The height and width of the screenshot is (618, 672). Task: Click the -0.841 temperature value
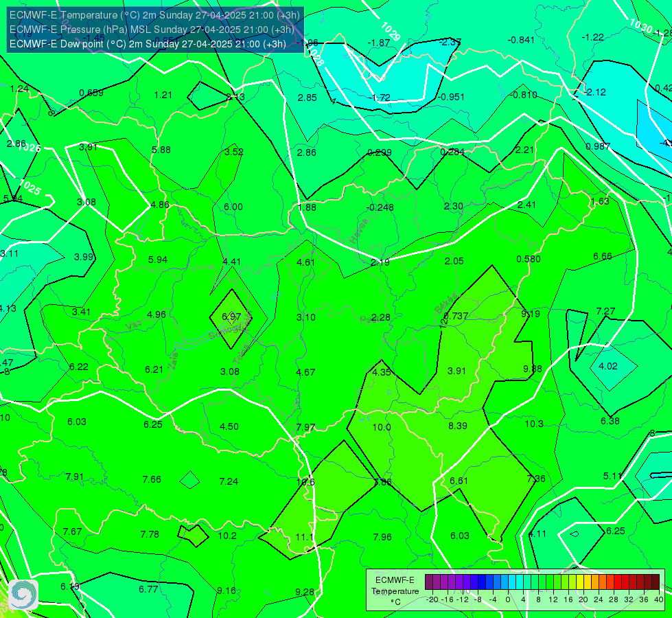pos(521,40)
